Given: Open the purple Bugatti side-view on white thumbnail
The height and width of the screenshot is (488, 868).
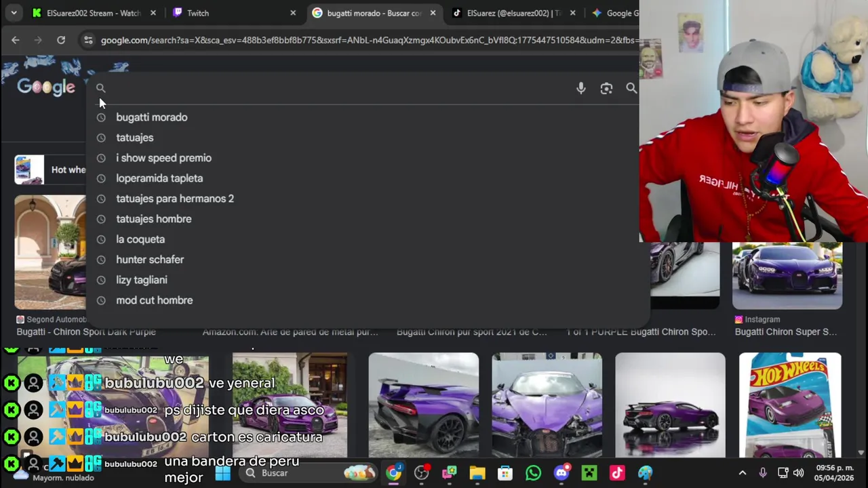Looking at the screenshot, I should (670, 405).
